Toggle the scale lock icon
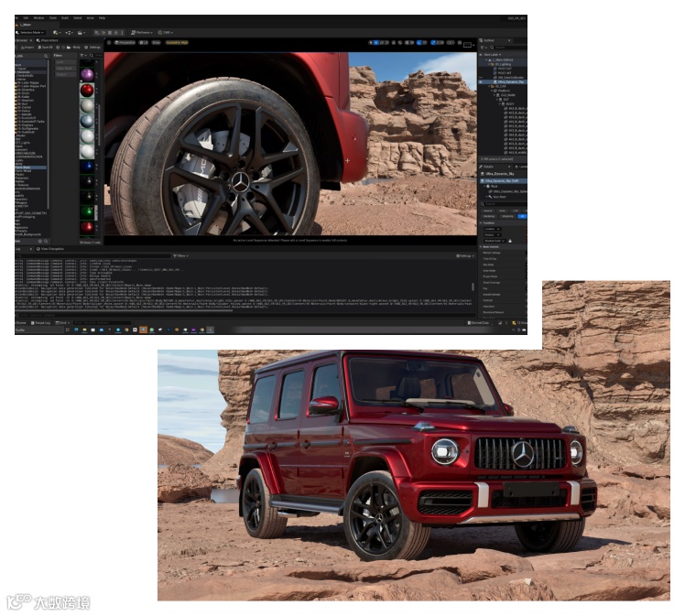 (x=510, y=241)
